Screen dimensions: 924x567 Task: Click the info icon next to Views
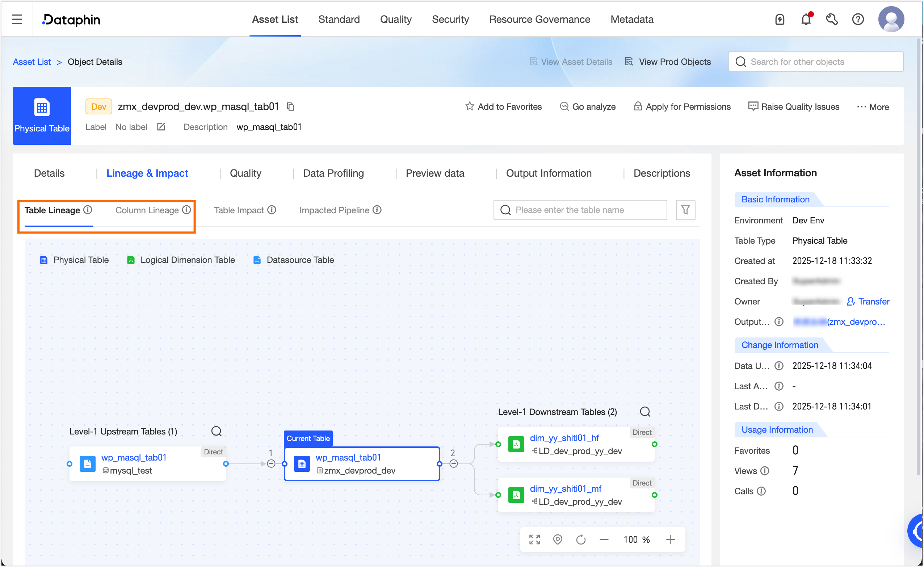(765, 471)
